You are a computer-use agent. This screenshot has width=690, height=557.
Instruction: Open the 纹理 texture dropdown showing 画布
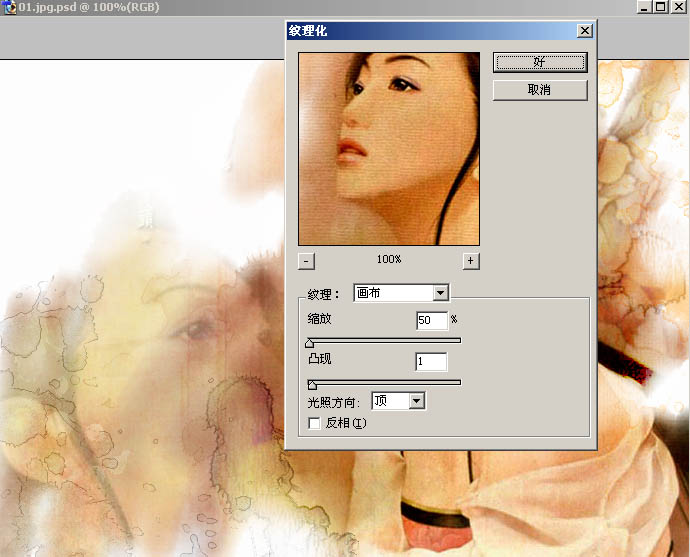tap(401, 293)
